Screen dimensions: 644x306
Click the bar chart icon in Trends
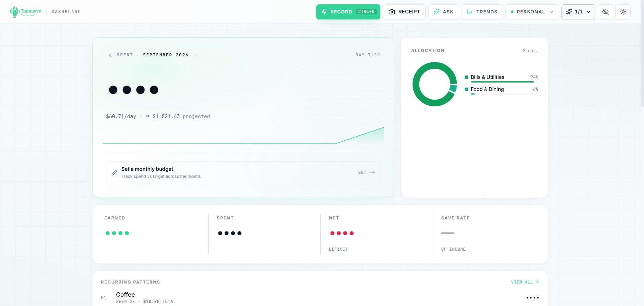[x=470, y=12]
